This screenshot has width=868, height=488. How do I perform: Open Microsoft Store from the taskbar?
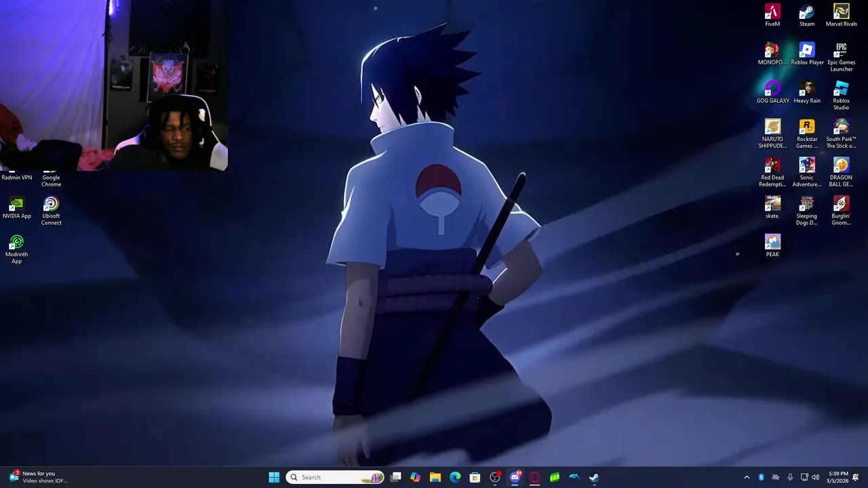click(475, 477)
